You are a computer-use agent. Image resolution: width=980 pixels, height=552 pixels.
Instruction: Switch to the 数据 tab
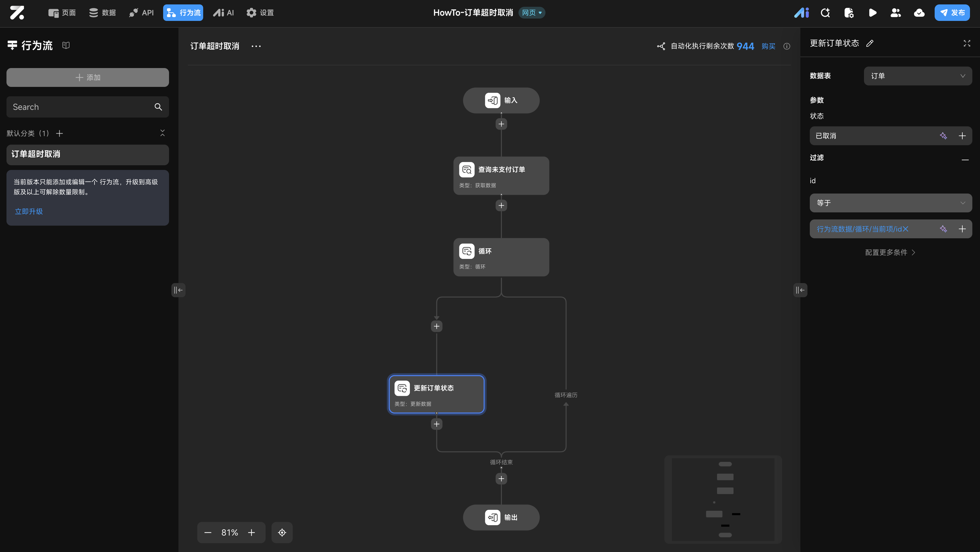102,13
